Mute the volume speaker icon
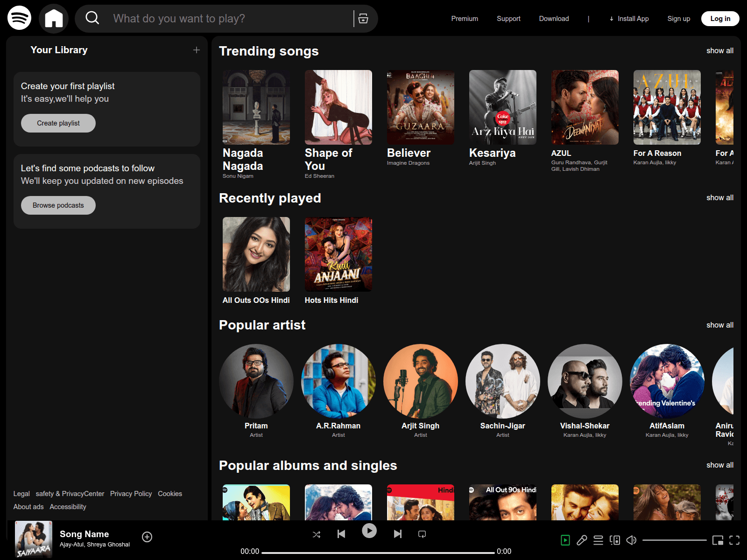Image resolution: width=747 pixels, height=560 pixels. click(x=631, y=540)
